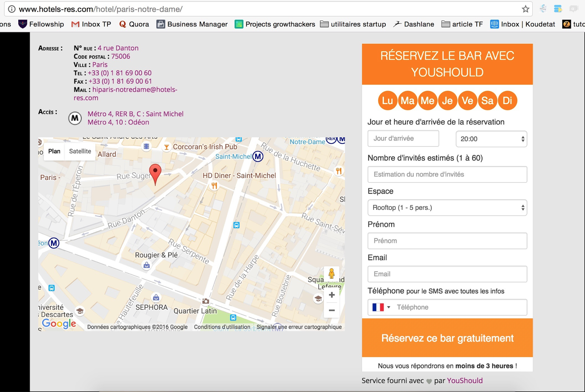Click the Odéon metro icon on the map
Image resolution: width=585 pixels, height=392 pixels.
tap(54, 243)
